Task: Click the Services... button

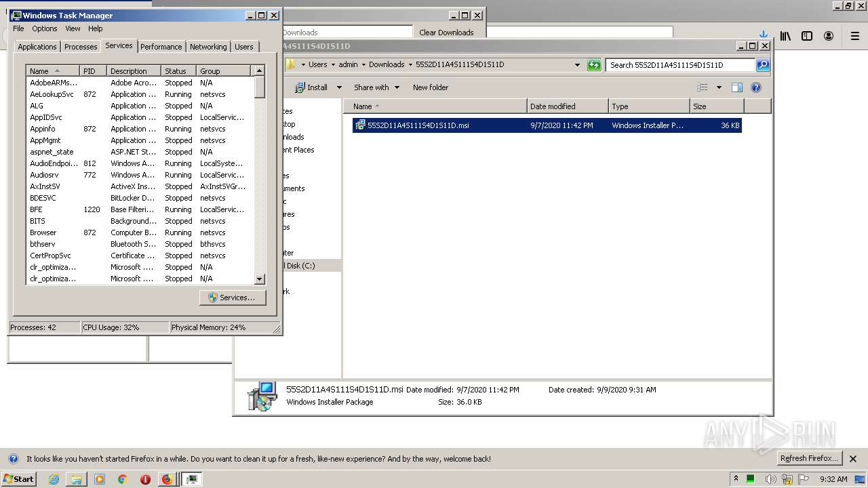Action: (x=233, y=298)
